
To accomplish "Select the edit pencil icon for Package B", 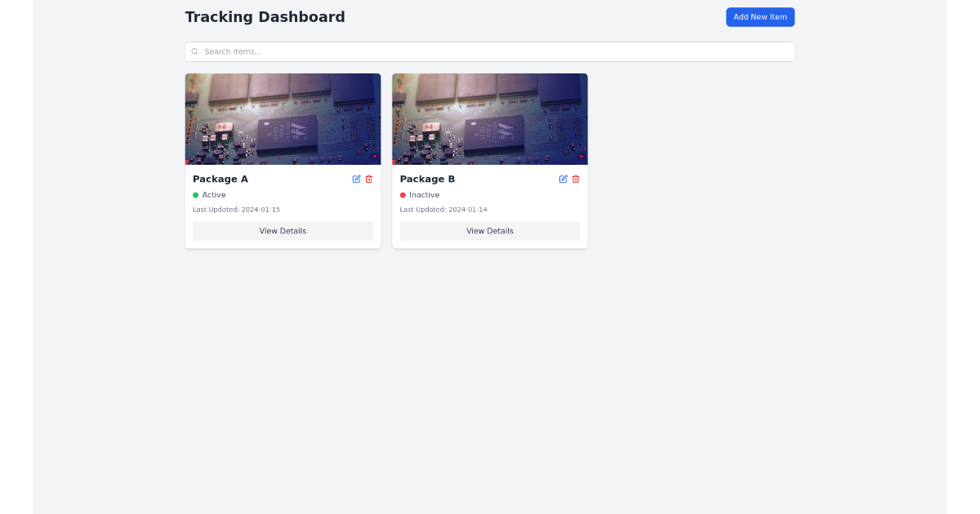I will click(x=563, y=179).
